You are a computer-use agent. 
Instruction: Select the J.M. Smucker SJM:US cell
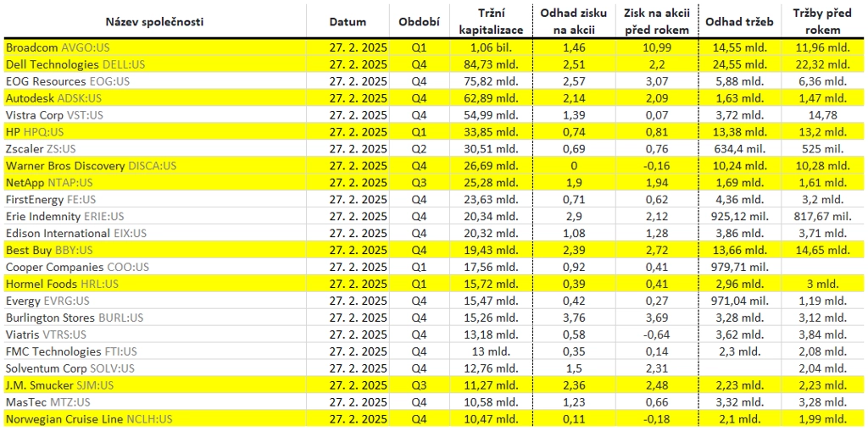pyautogui.click(x=154, y=385)
